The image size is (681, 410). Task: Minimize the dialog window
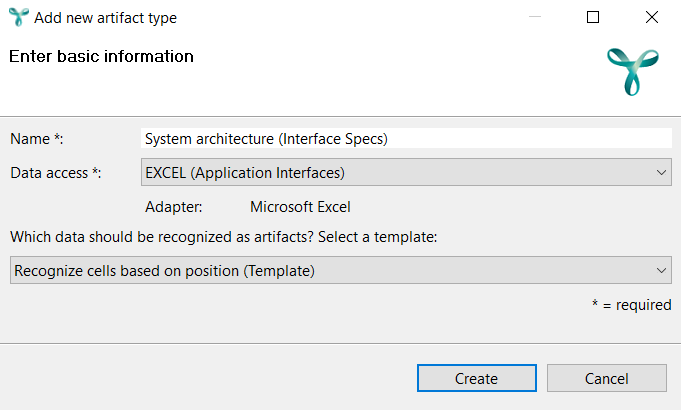[x=535, y=17]
